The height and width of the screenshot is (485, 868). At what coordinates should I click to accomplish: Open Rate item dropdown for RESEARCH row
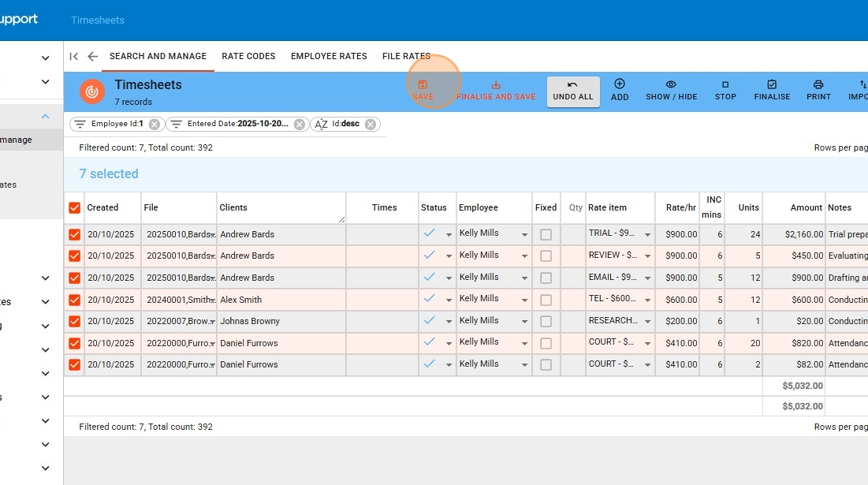[x=648, y=322]
